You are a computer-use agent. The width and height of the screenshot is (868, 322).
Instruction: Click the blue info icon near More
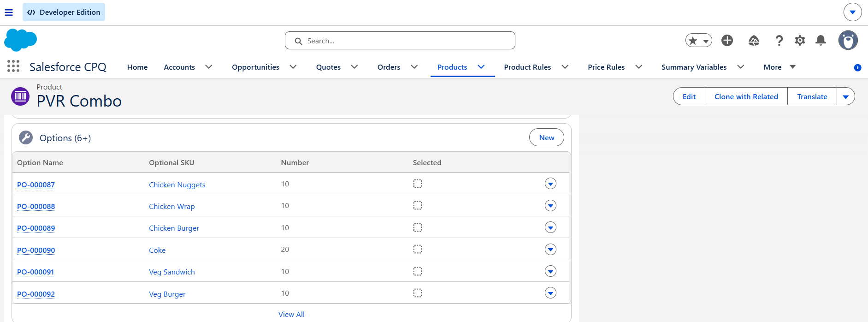[x=857, y=67]
